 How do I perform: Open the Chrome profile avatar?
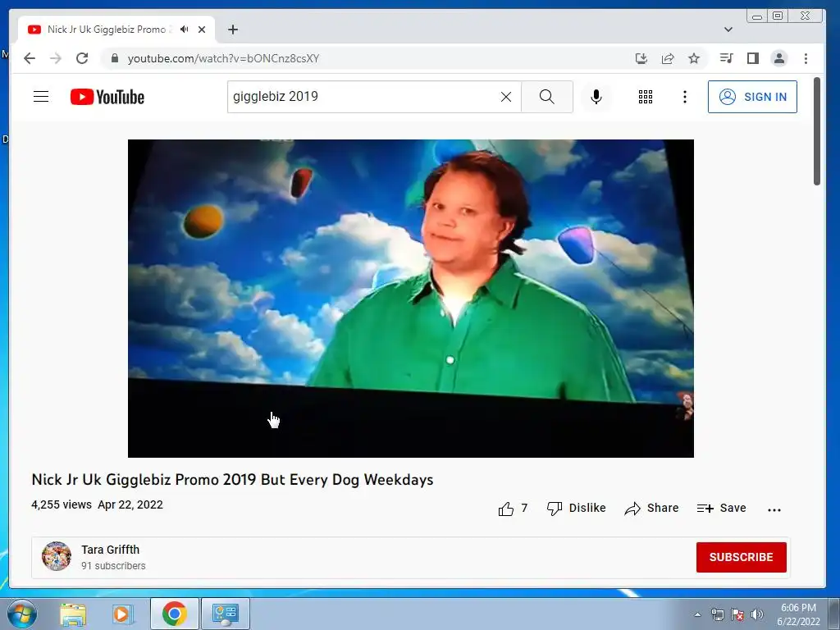point(779,58)
